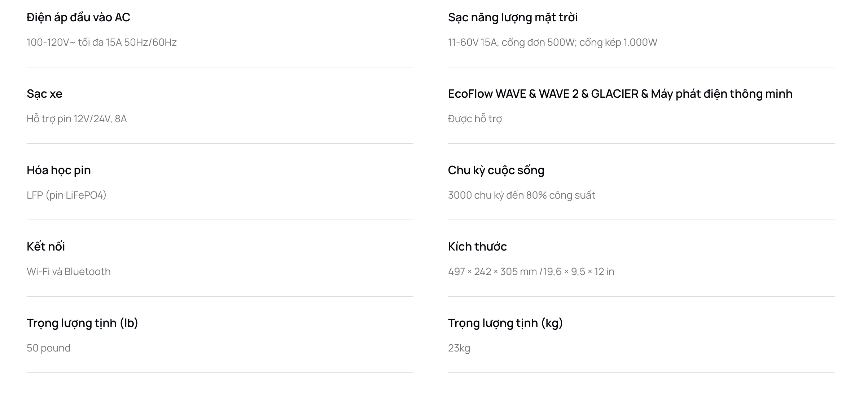Viewport: 868px width, 398px height.
Task: Select the "Wi-Fi và Bluetooth" value
Action: pos(69,272)
